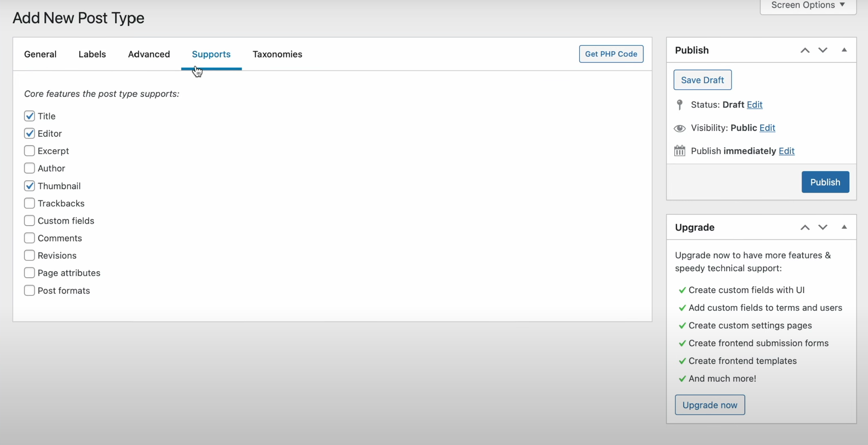The image size is (868, 445).
Task: Select the Supports tab
Action: (x=211, y=54)
